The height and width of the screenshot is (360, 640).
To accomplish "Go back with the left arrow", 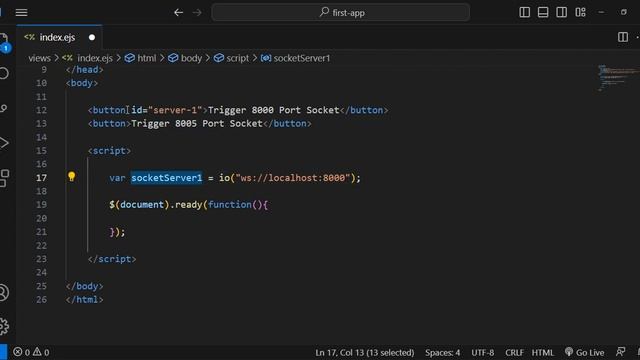I will 178,13.
